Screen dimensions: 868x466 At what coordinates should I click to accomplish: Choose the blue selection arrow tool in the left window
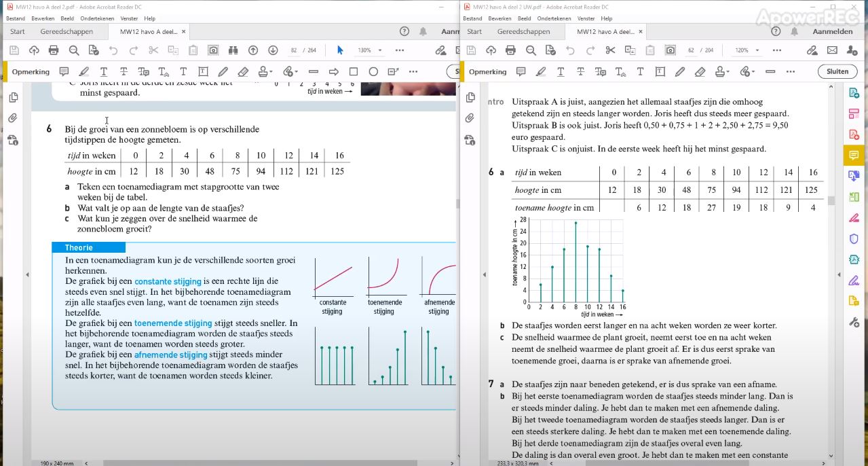340,50
